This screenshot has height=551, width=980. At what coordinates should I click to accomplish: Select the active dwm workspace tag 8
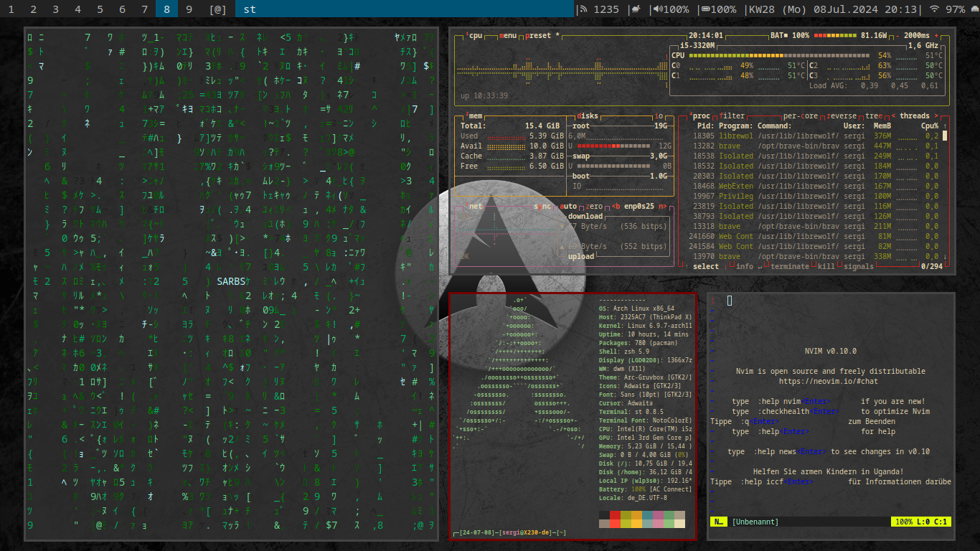166,9
